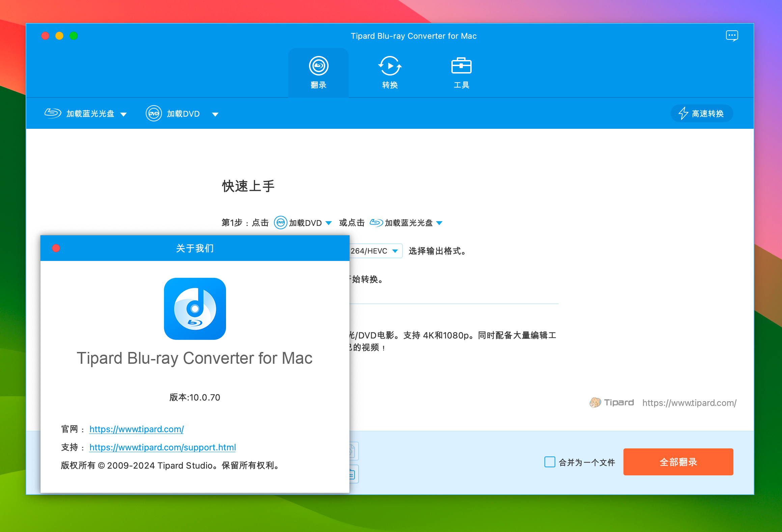Close the 关于我们 about dialog
The image size is (782, 532).
coord(56,248)
